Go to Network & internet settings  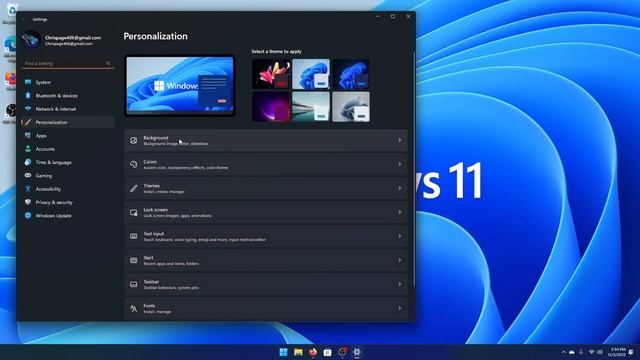pyautogui.click(x=68, y=109)
